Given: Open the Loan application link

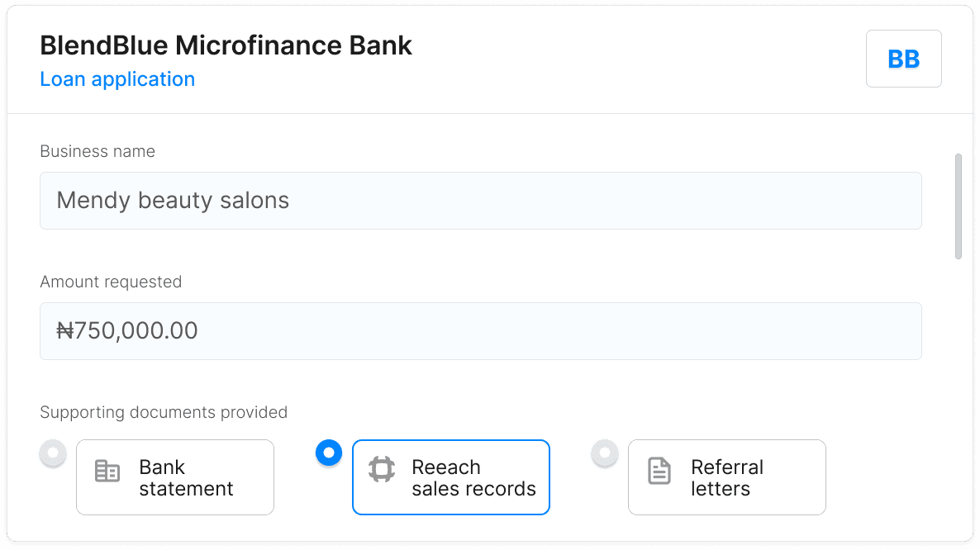Looking at the screenshot, I should pyautogui.click(x=117, y=78).
